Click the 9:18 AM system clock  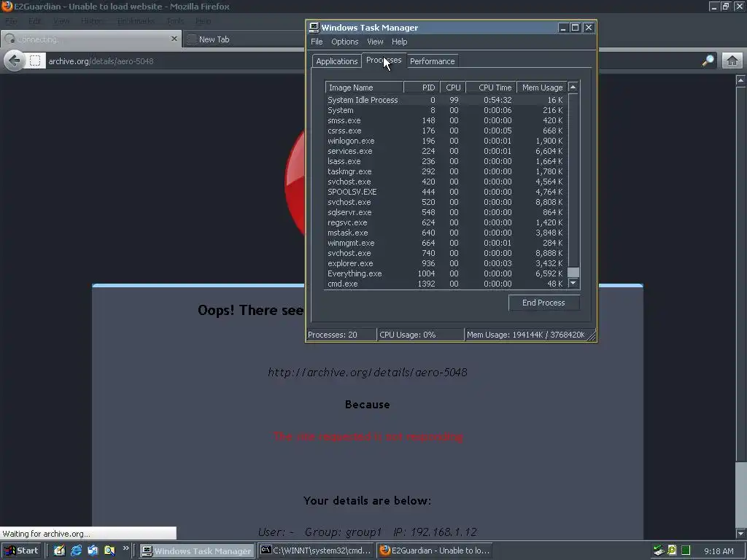(719, 551)
